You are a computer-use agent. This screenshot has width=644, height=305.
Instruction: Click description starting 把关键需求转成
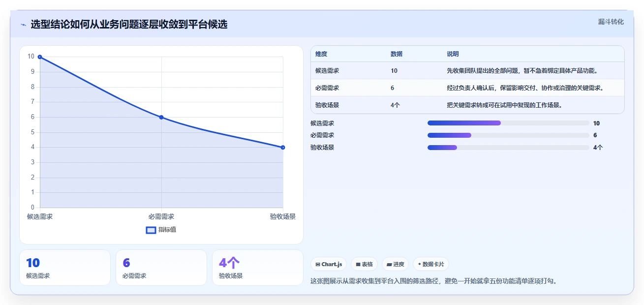(504, 105)
